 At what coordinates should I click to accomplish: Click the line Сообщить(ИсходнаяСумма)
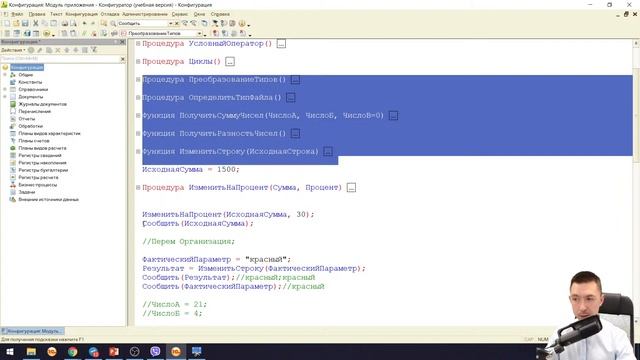[198, 224]
